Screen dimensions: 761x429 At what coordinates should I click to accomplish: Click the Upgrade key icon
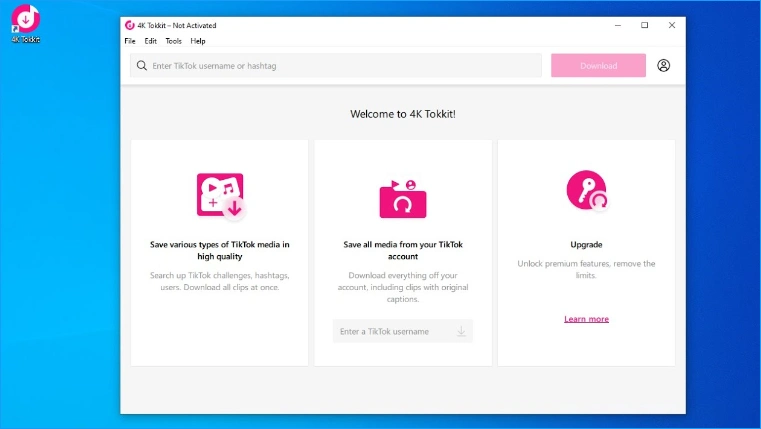click(x=587, y=190)
